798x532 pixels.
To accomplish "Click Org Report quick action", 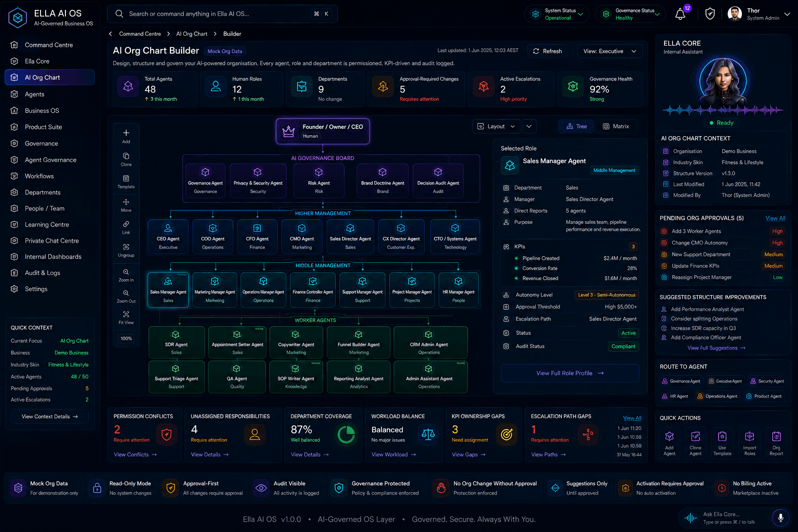I will pyautogui.click(x=776, y=443).
